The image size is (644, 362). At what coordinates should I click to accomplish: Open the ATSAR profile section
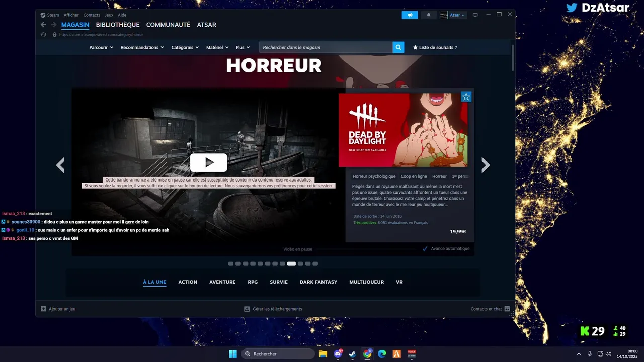(x=207, y=25)
